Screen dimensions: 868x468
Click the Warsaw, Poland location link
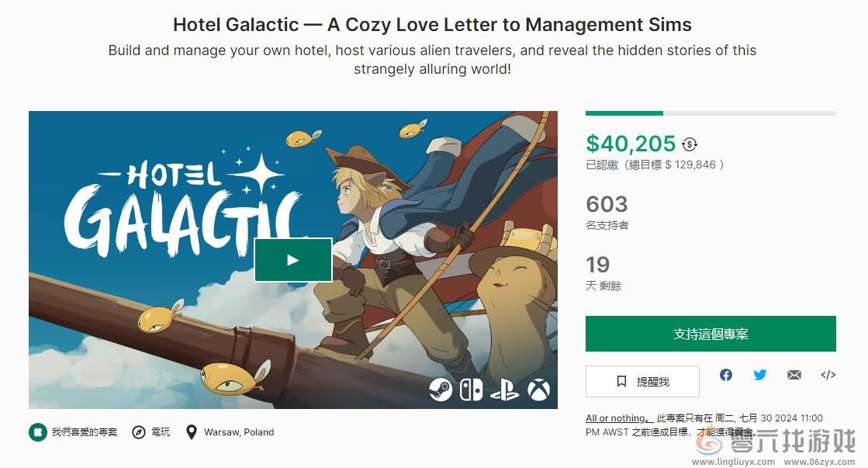[x=230, y=432]
